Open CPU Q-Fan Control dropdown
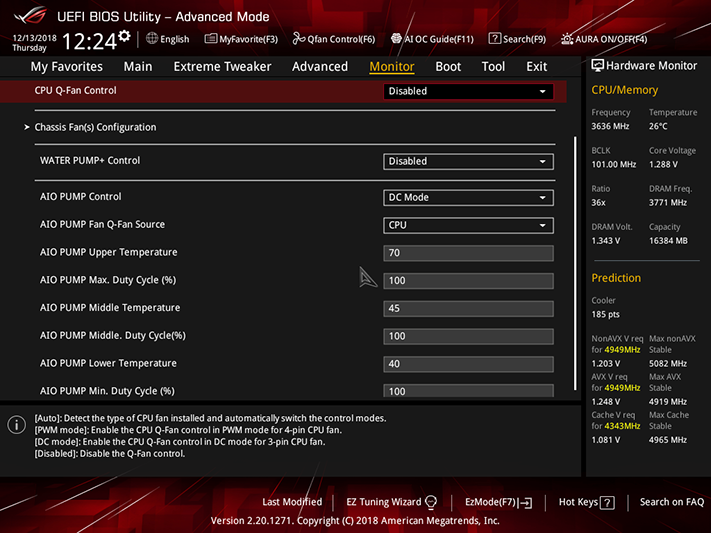Viewport: 711px width, 533px height. point(468,91)
